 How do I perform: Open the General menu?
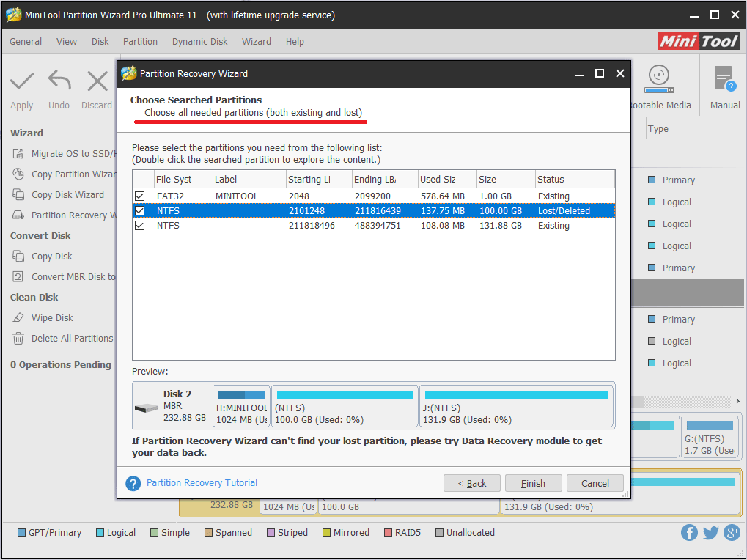pos(26,42)
